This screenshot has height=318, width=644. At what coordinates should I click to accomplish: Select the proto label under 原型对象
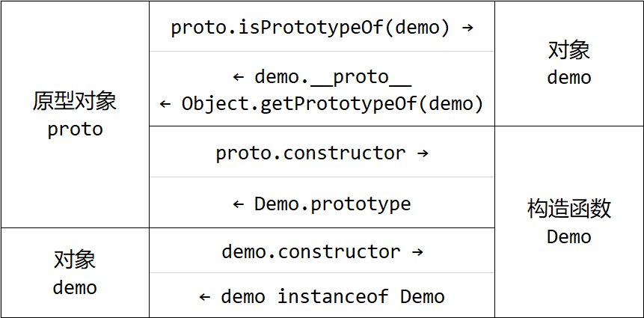[x=75, y=130]
